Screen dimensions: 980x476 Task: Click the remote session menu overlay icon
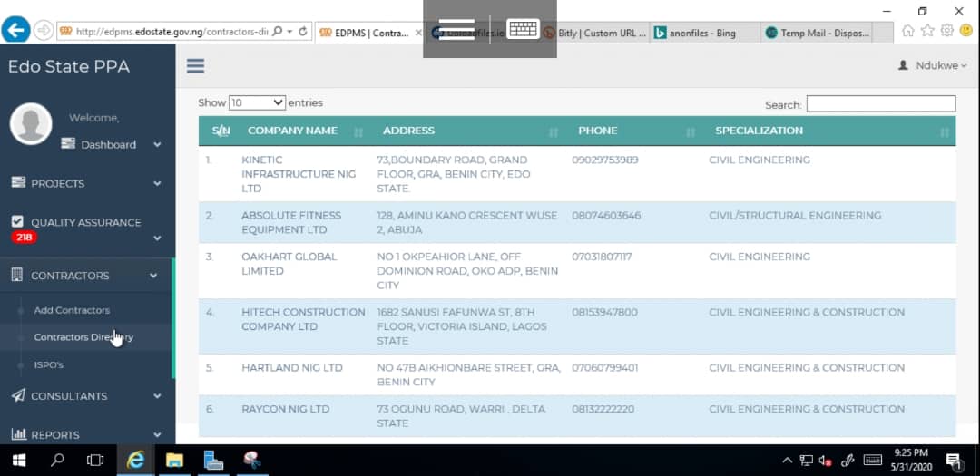[456, 29]
